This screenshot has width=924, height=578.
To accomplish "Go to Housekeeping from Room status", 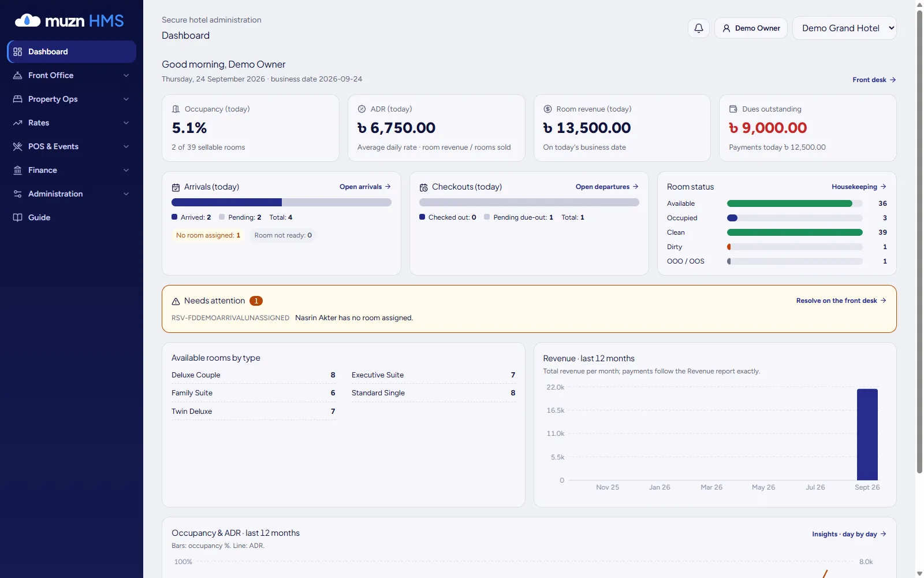I will [x=859, y=187].
